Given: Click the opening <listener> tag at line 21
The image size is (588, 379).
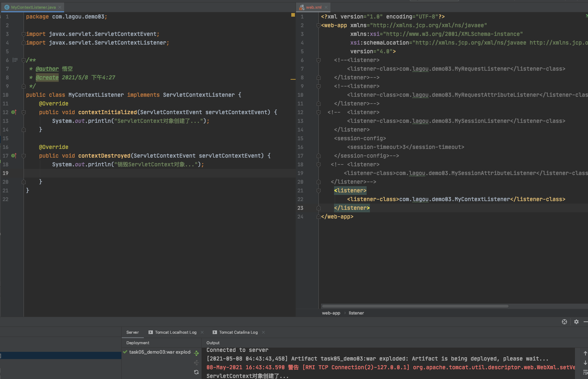Looking at the screenshot, I should pyautogui.click(x=350, y=191).
